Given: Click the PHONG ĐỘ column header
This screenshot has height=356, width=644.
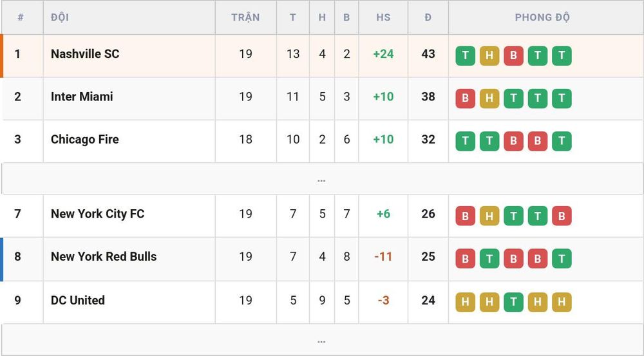Looking at the screenshot, I should point(542,17).
